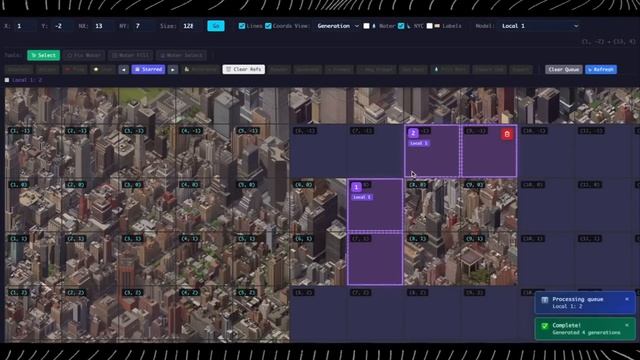This screenshot has width=640, height=360.
Task: Click the green checkmark in Complete notification
Action: coord(544,326)
